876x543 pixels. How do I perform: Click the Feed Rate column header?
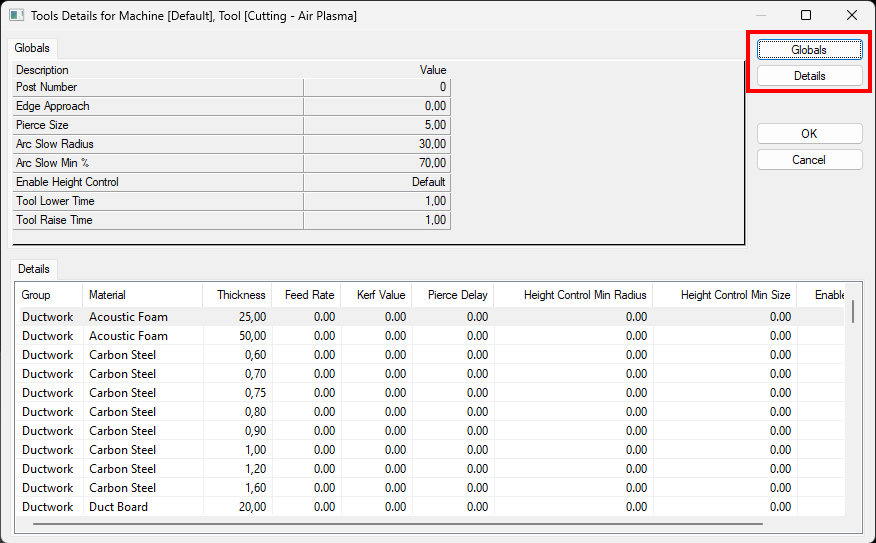click(306, 295)
